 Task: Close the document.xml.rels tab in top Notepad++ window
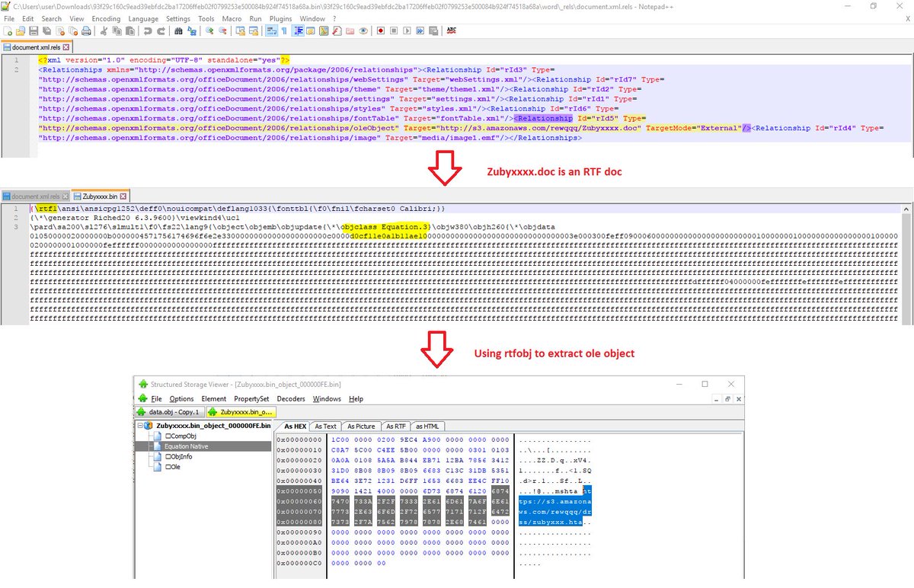(x=66, y=47)
